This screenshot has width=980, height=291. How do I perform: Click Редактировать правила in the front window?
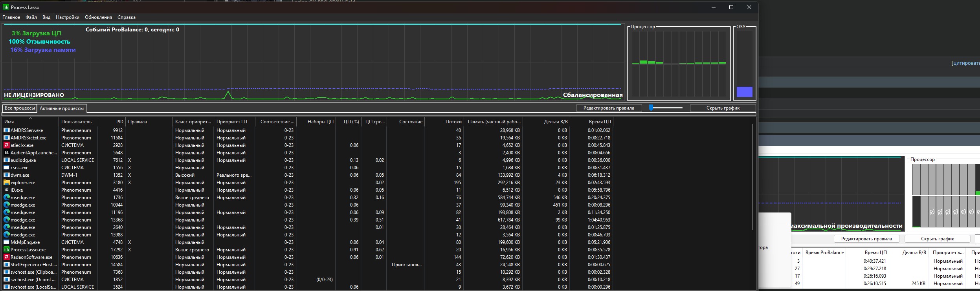(x=609, y=108)
